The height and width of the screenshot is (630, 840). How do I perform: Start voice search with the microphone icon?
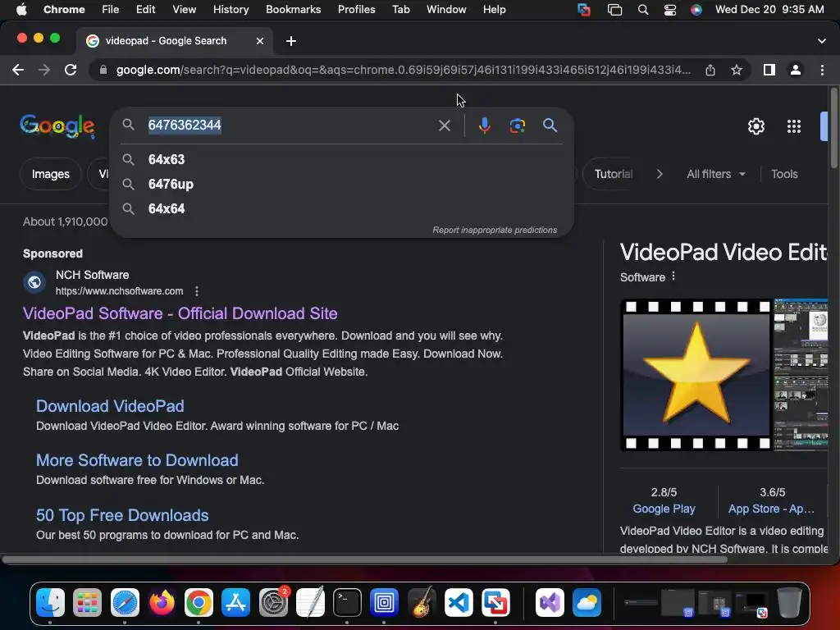(x=484, y=126)
